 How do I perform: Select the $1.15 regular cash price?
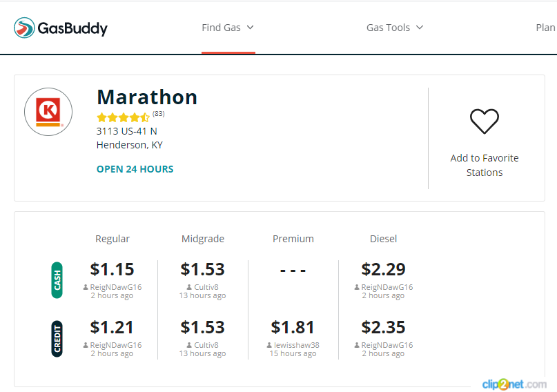coord(112,269)
